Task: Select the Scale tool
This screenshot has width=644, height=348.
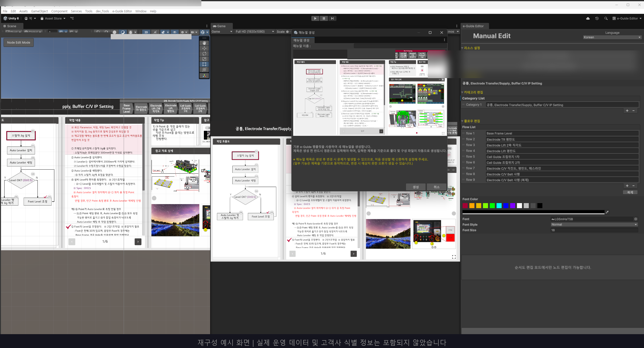Action: [204, 59]
